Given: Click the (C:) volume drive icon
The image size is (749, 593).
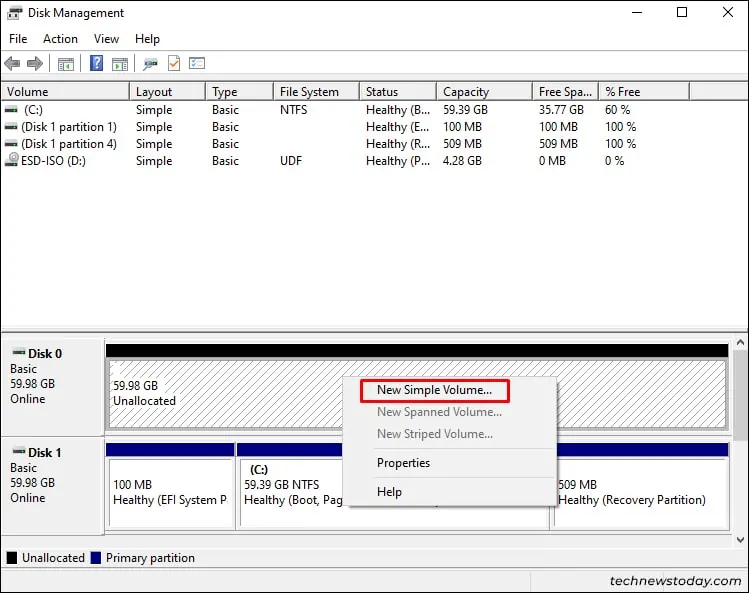Looking at the screenshot, I should point(11,110).
